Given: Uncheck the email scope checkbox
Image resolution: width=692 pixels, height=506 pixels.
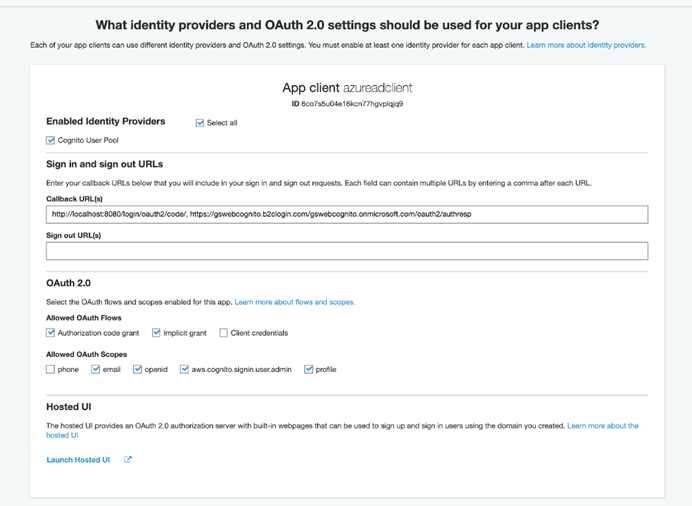Looking at the screenshot, I should click(x=95, y=369).
